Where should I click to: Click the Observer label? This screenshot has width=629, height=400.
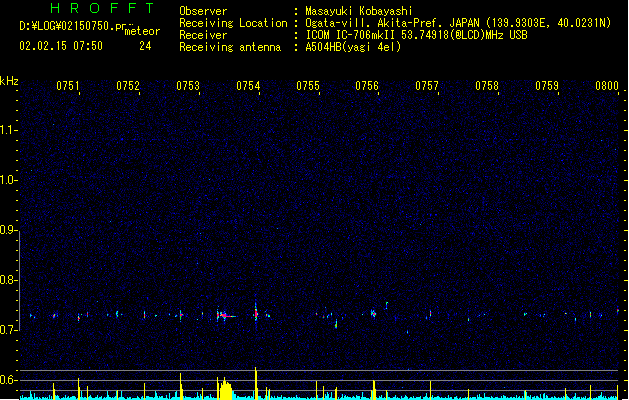pyautogui.click(x=203, y=11)
